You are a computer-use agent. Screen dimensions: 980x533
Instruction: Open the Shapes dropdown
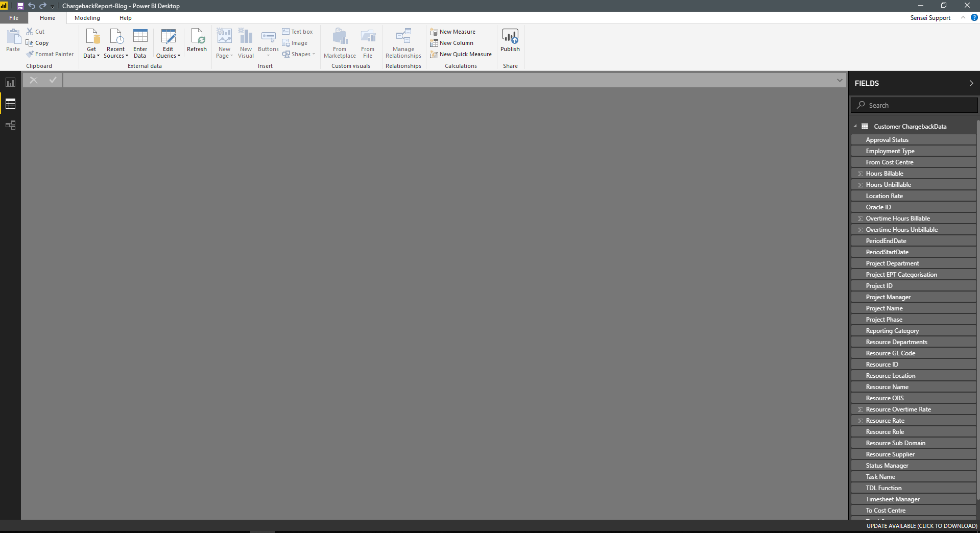(299, 54)
